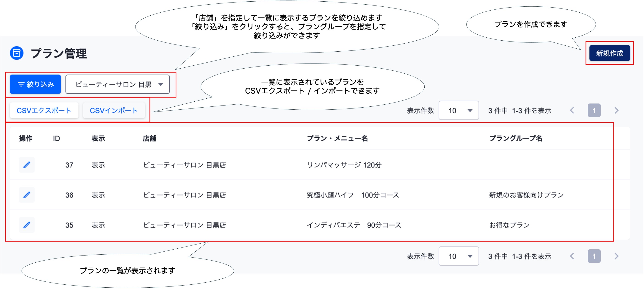Click the 絞り込み filter button
The image size is (644, 289).
[35, 84]
